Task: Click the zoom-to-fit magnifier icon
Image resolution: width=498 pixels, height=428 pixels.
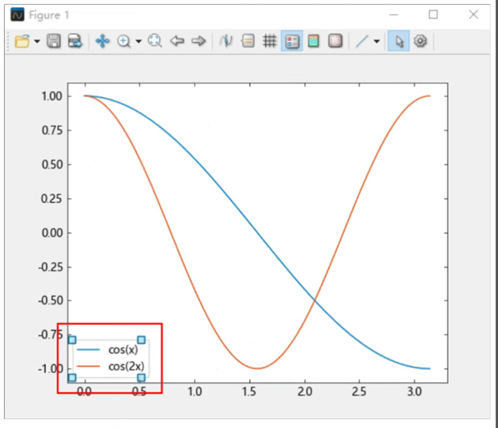Action: [155, 41]
